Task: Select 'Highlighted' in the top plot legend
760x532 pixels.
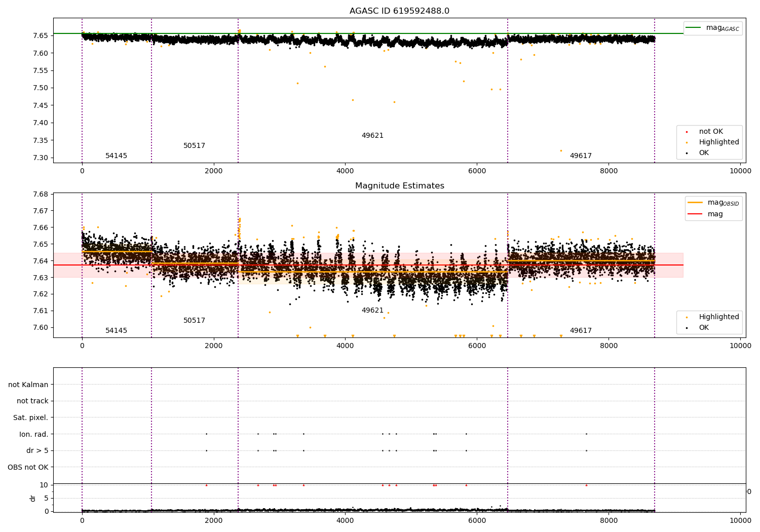Action: click(719, 142)
